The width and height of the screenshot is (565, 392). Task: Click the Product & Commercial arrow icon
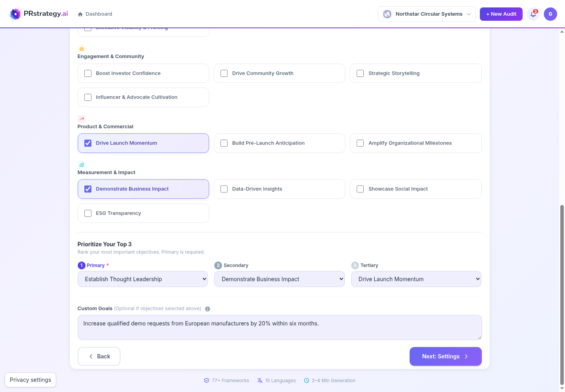tap(82, 119)
